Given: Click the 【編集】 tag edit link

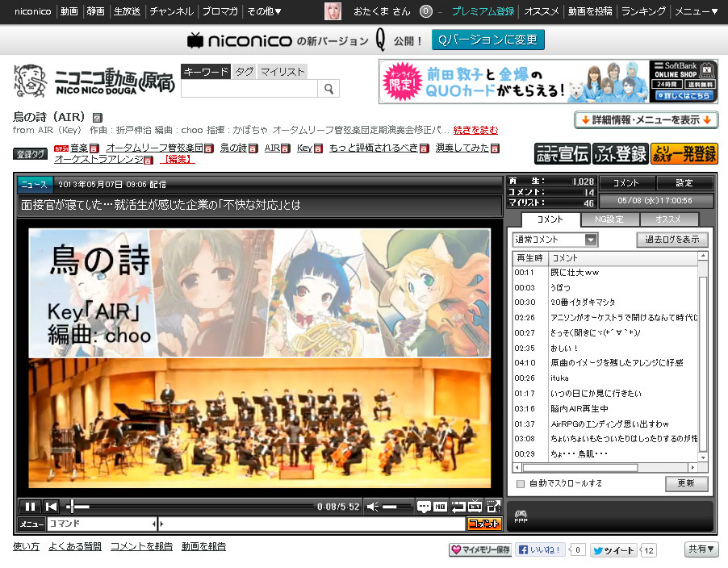Looking at the screenshot, I should 178,160.
